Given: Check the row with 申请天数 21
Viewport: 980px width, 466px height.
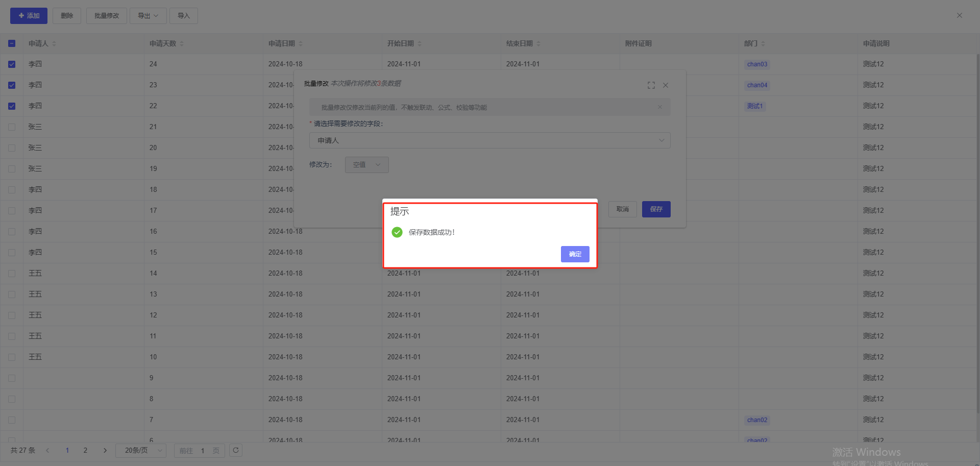Looking at the screenshot, I should [12, 127].
